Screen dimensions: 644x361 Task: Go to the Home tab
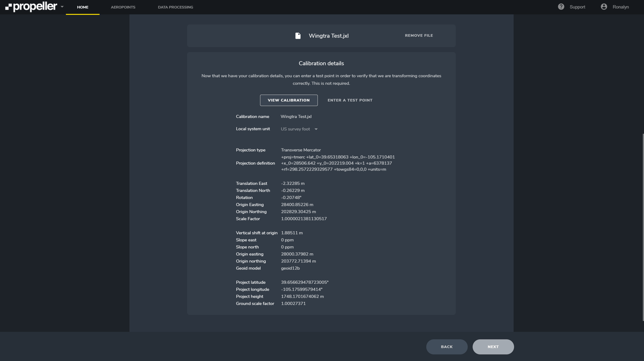coord(82,7)
